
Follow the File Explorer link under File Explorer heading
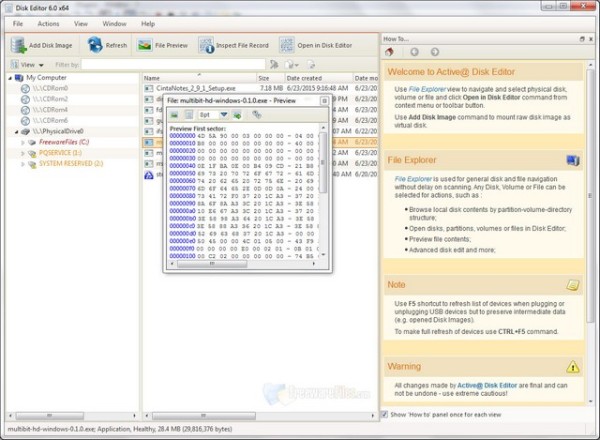(x=413, y=179)
